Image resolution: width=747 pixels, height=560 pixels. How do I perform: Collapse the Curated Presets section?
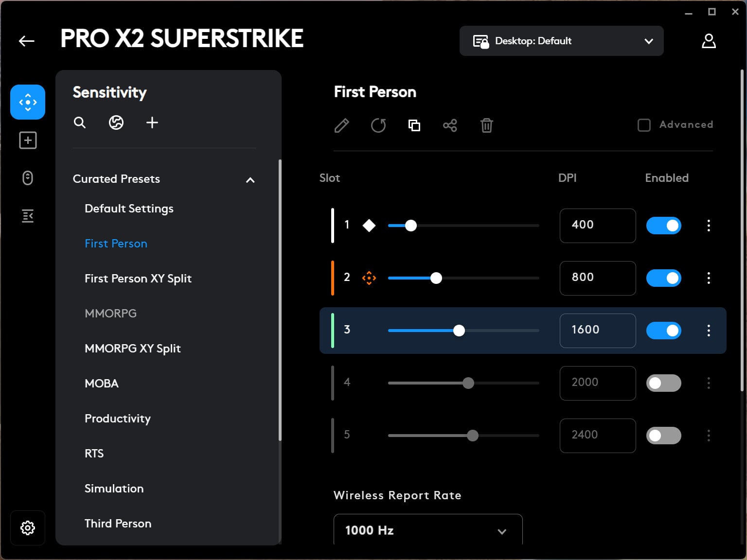point(250,180)
